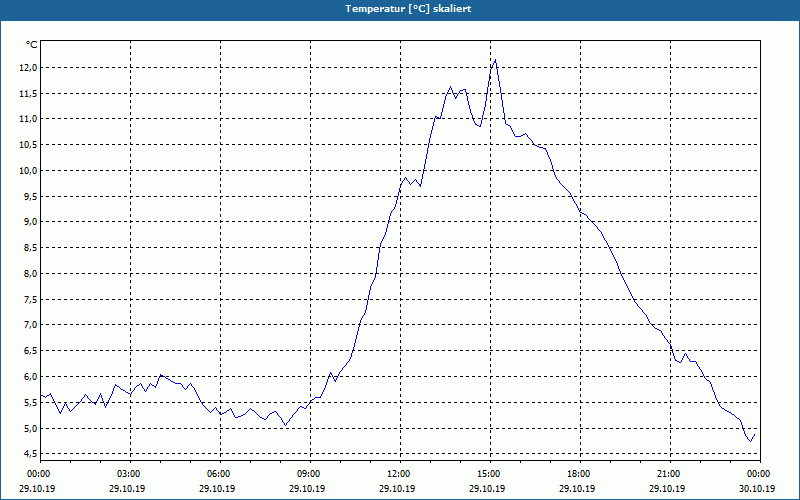
Task: Click the highest peak of the blue temperature curve
Action: (x=495, y=60)
